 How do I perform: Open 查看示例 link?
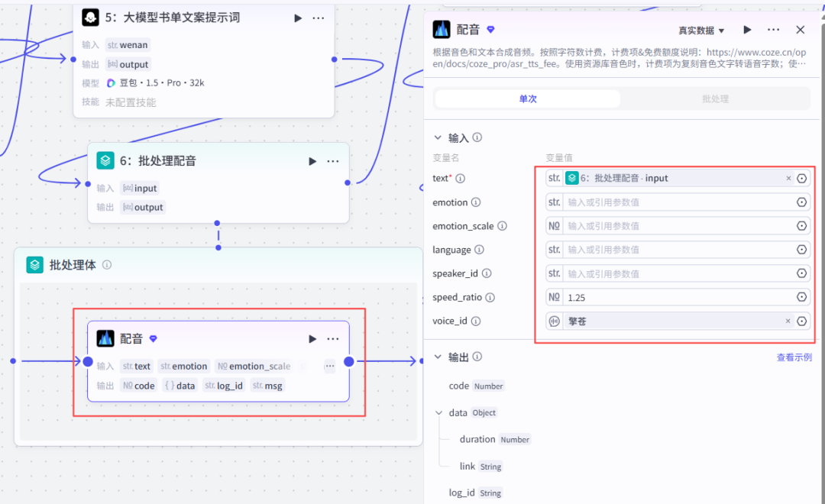(794, 357)
